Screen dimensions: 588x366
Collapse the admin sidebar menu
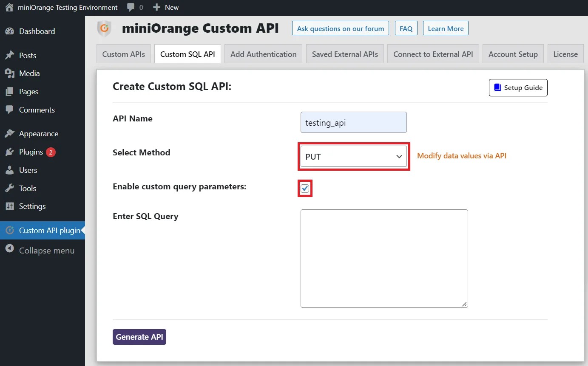[x=10, y=251]
